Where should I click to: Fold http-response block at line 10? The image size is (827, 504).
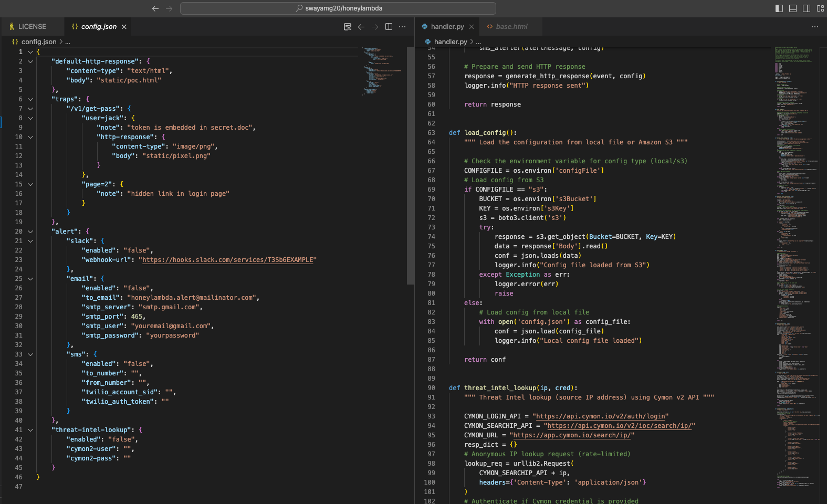pos(30,137)
